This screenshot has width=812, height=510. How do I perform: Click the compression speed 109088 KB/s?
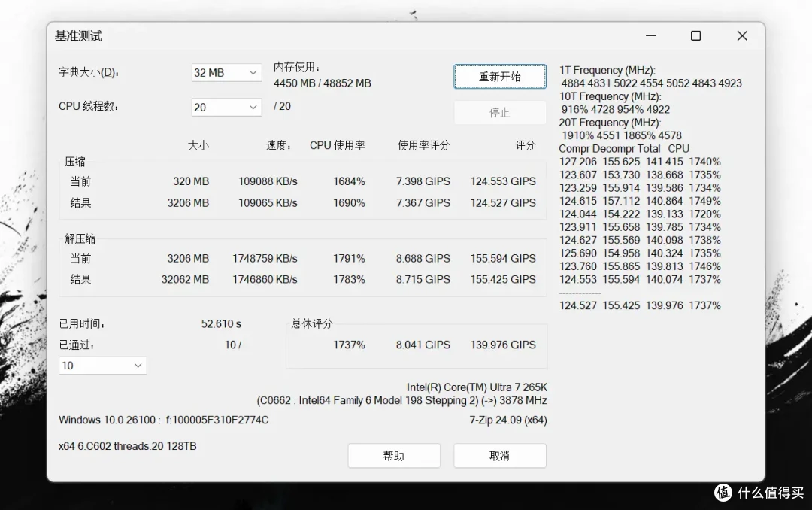(268, 181)
